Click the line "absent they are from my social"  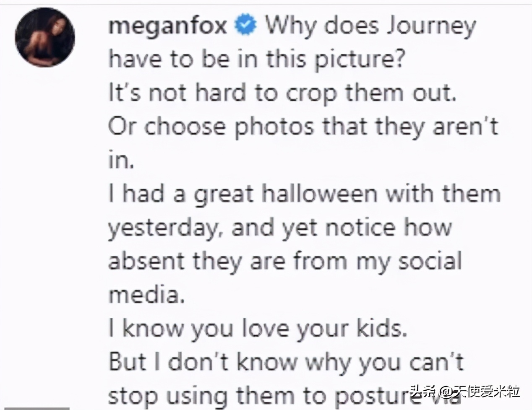(x=285, y=261)
